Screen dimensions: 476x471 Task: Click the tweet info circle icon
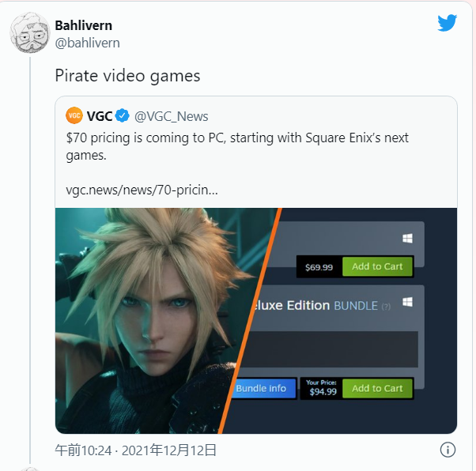[448, 450]
